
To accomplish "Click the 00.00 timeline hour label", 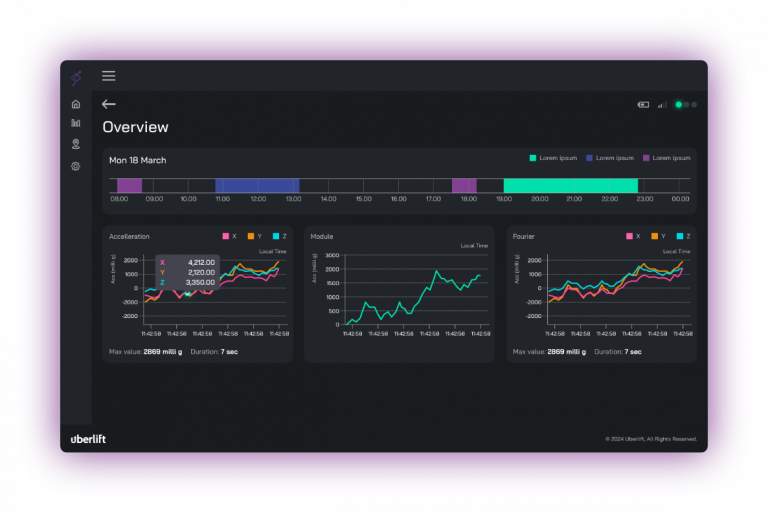I will point(680,199).
